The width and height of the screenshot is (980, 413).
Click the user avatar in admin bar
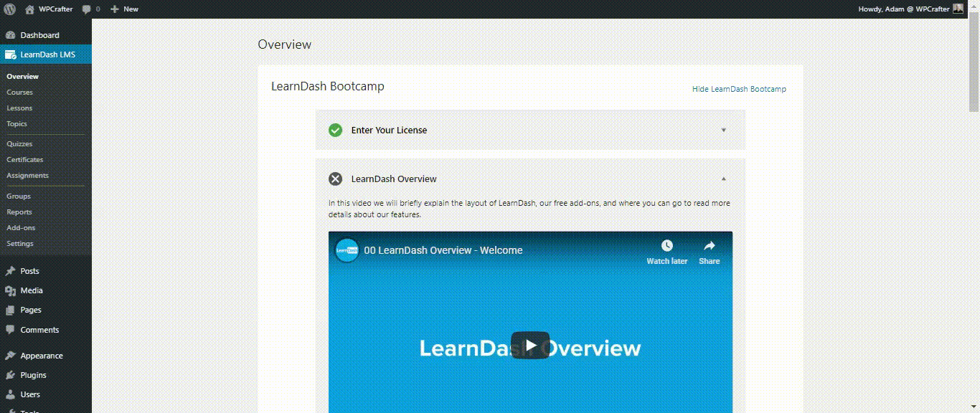click(x=958, y=9)
